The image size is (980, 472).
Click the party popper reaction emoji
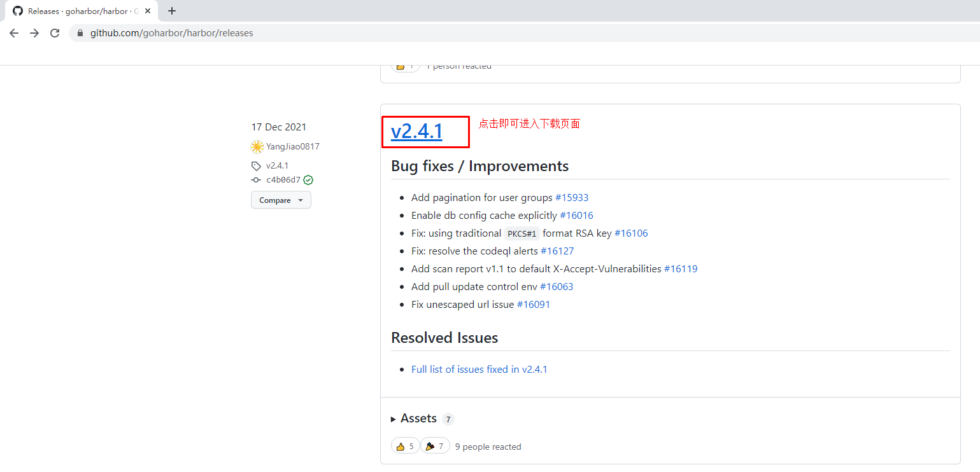click(x=430, y=447)
